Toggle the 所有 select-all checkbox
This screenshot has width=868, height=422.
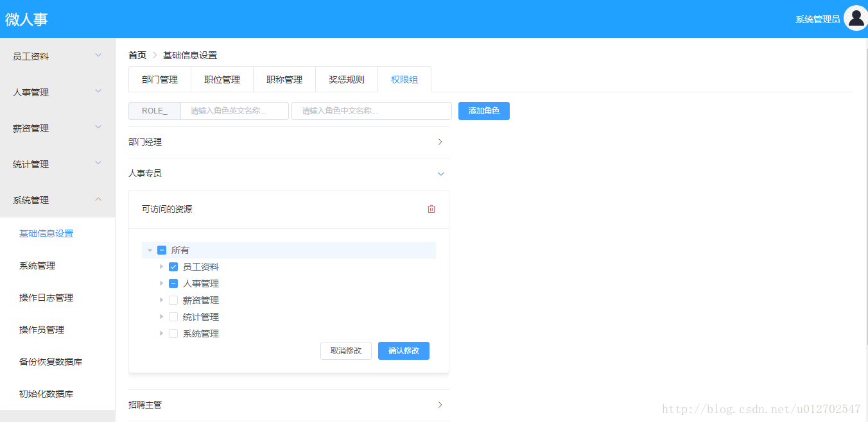[x=161, y=250]
